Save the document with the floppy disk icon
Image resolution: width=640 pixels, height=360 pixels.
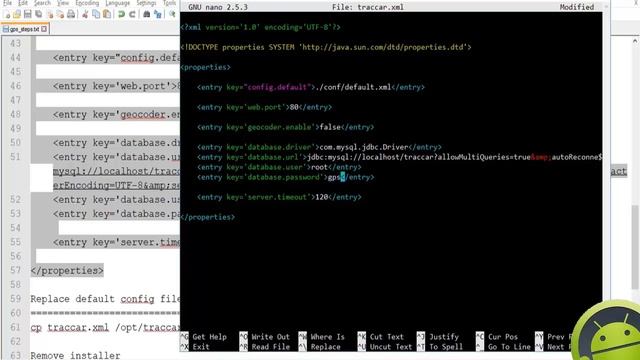point(27,14)
